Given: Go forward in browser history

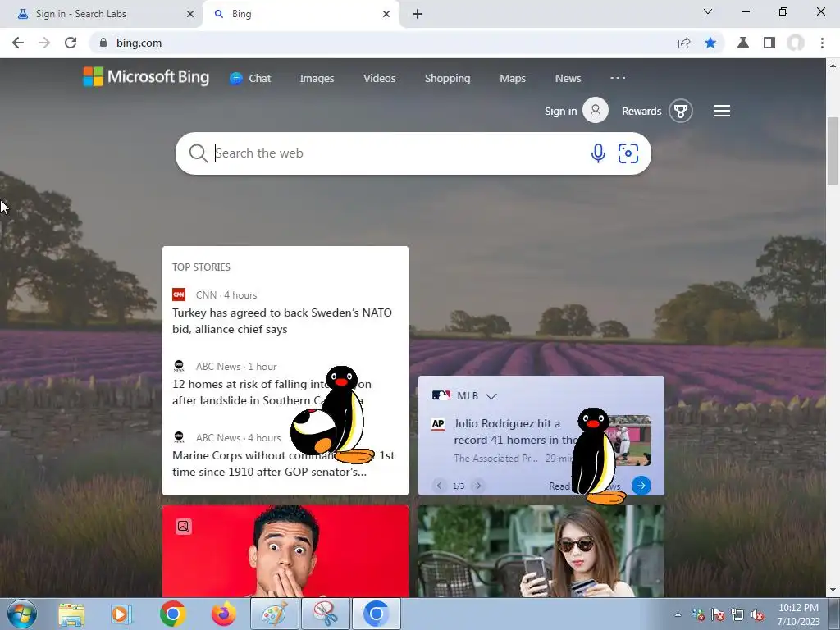Looking at the screenshot, I should point(44,43).
